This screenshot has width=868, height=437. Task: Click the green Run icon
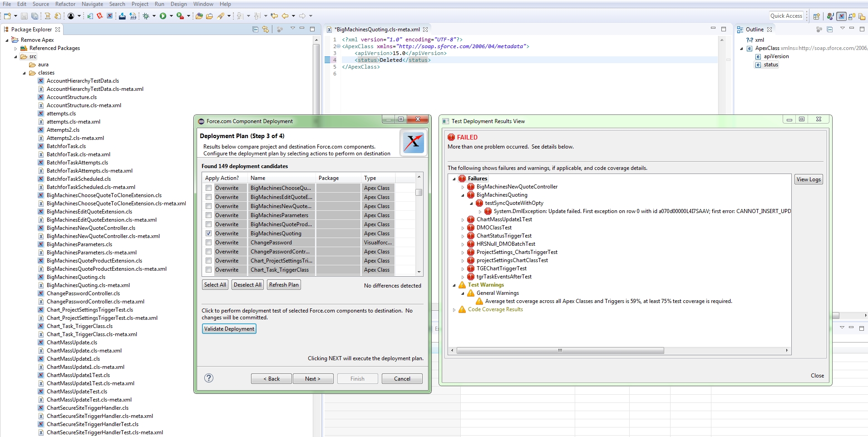[163, 15]
